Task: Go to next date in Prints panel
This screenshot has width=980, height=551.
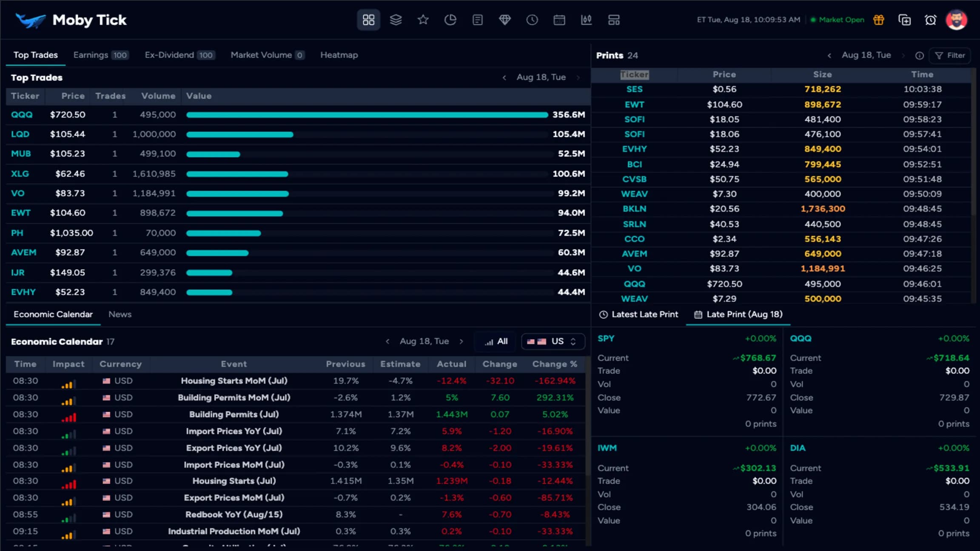Action: (903, 55)
